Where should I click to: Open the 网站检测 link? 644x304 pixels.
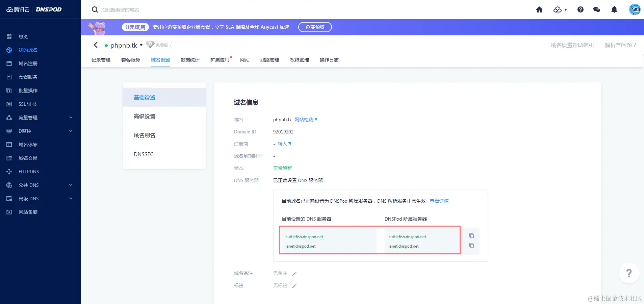(x=306, y=120)
